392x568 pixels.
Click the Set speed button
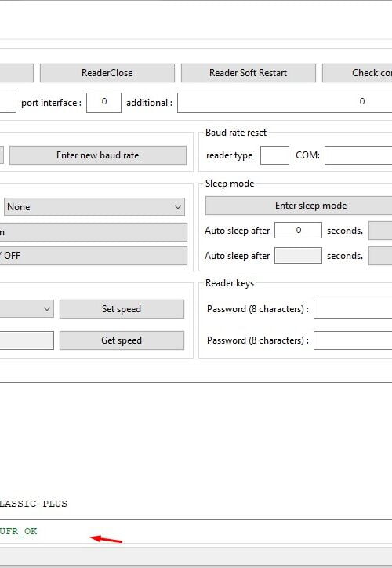pos(122,309)
